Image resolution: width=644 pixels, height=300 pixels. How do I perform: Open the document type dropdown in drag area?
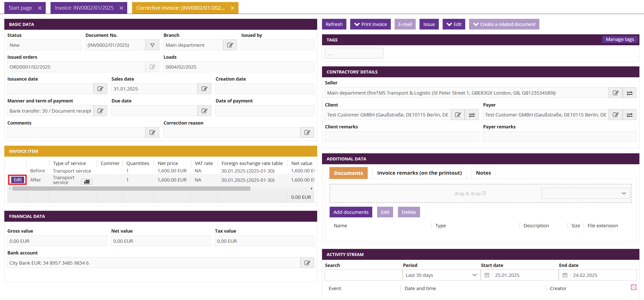[586, 193]
